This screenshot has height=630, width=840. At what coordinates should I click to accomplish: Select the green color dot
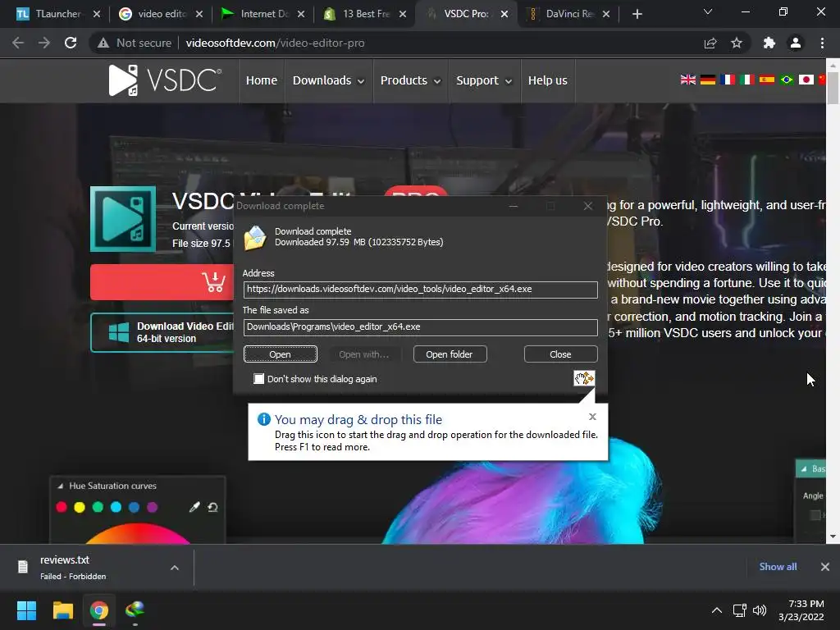(98, 507)
